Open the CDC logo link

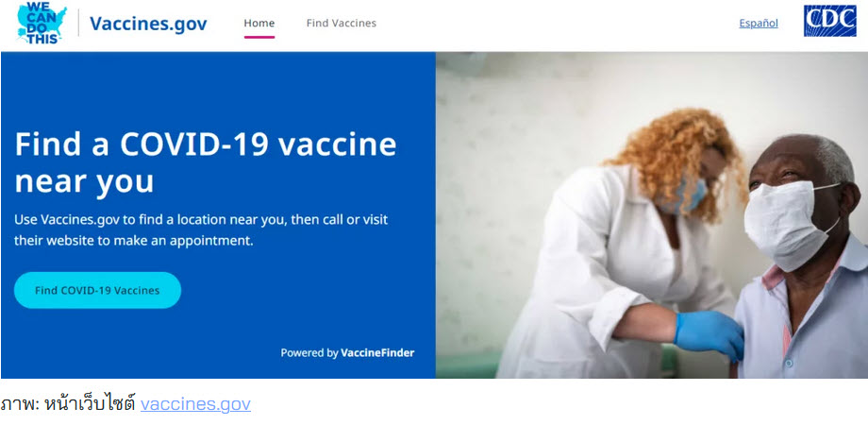tap(830, 21)
